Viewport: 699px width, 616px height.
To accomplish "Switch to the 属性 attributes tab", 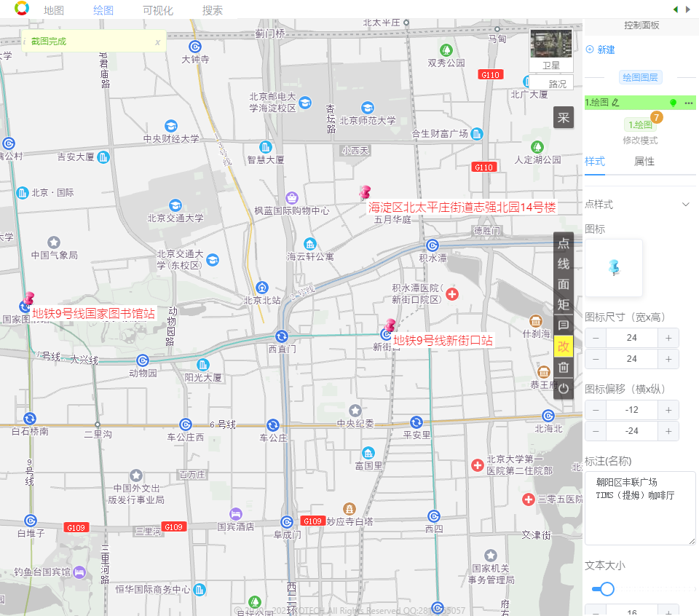I will (644, 162).
